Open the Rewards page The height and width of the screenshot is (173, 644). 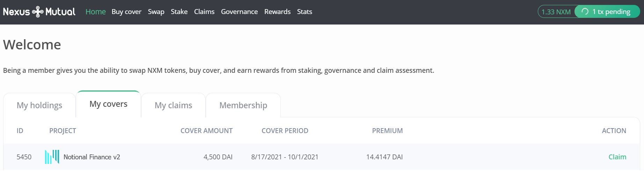pyautogui.click(x=277, y=12)
